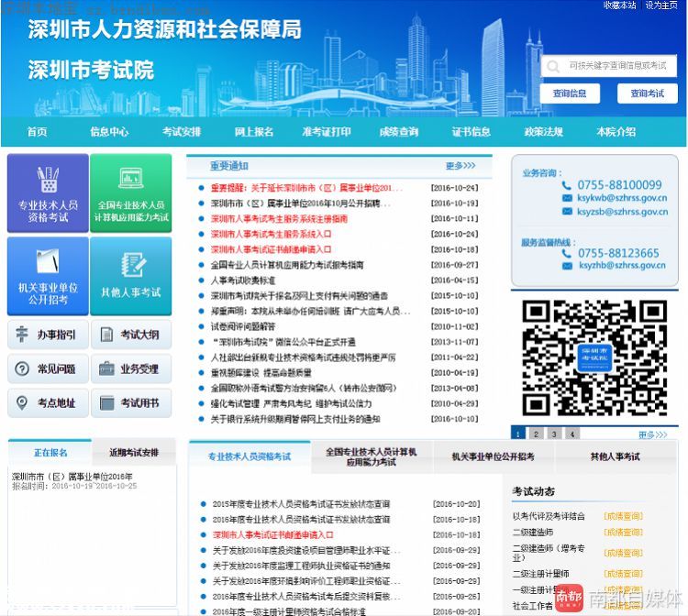Switch to 全国专业技术人员计算机应用能力考试 tab
Screen dimensions: 688x616
(x=372, y=456)
